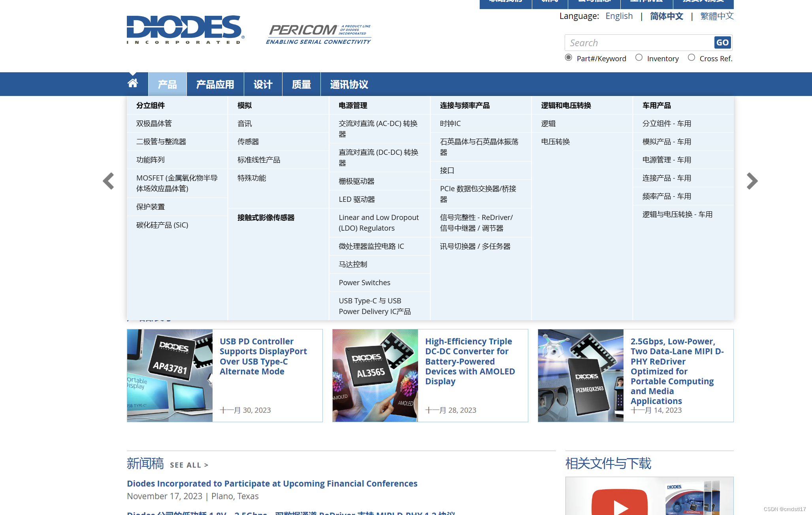Select LED 驱动器 from product menu
Viewport: 812px width, 515px height.
coord(357,199)
